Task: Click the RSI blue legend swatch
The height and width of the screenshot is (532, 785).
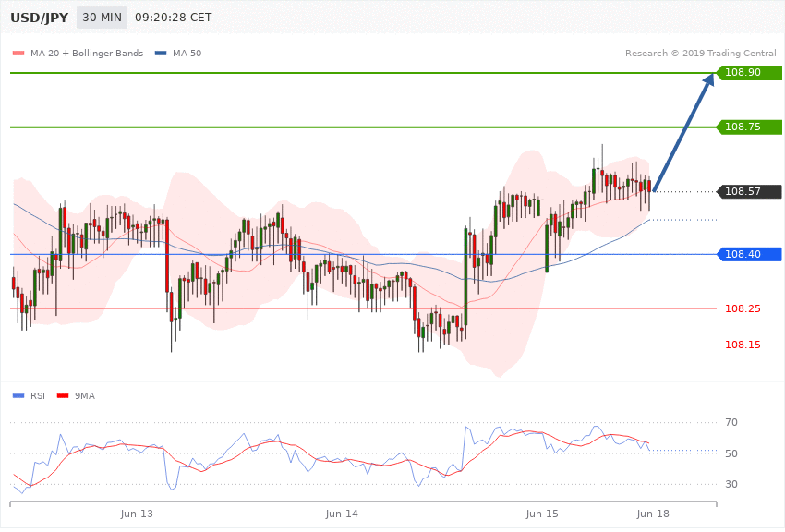Action: click(x=18, y=396)
